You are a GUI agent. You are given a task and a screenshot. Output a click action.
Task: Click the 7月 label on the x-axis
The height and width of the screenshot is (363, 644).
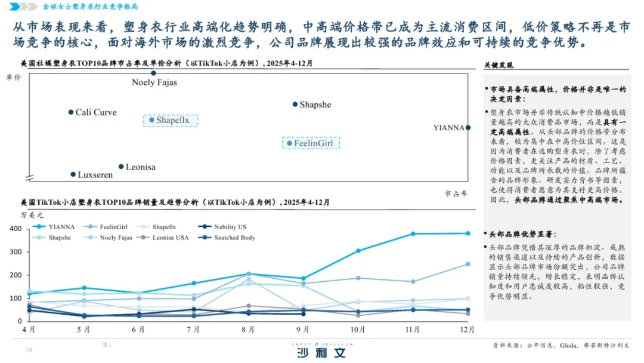(x=193, y=330)
